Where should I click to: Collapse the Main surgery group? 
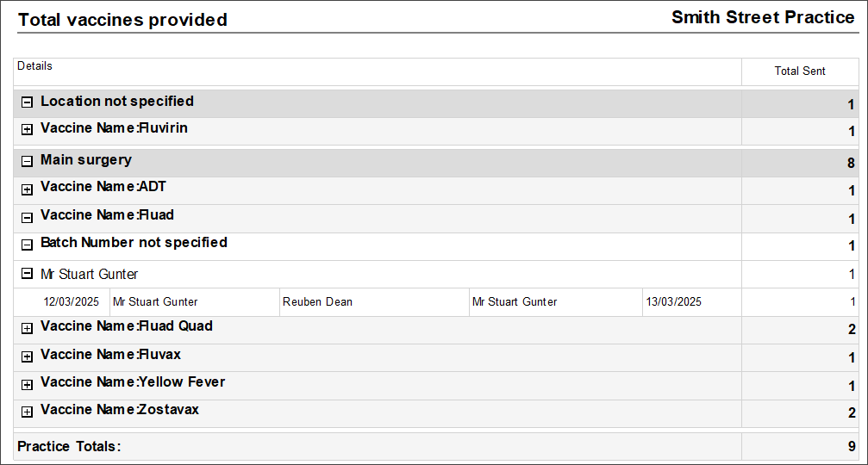coord(27,161)
